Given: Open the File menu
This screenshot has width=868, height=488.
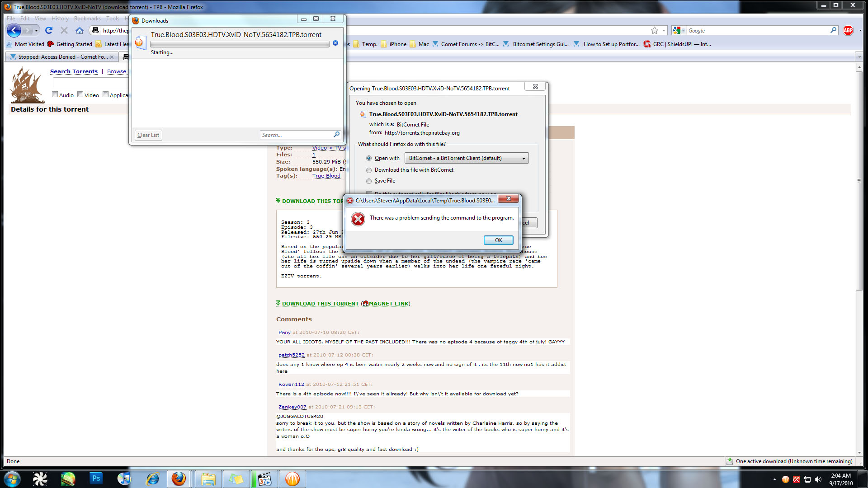Looking at the screenshot, I should tap(11, 19).
